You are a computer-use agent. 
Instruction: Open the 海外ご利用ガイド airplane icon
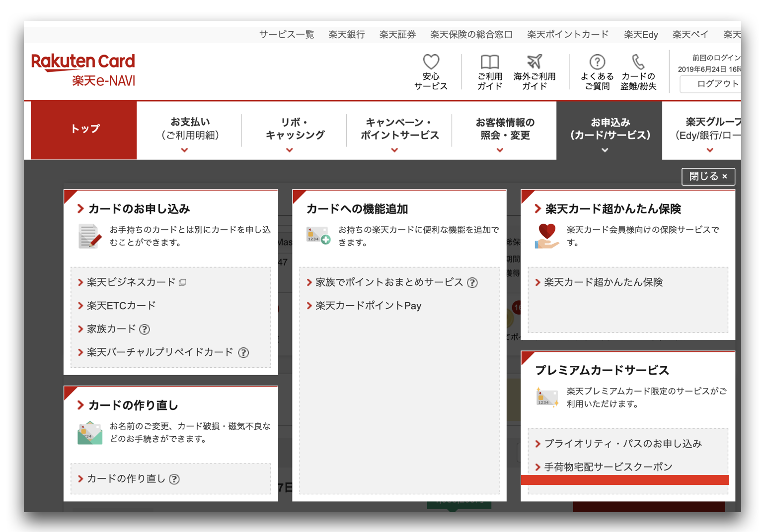click(x=534, y=62)
